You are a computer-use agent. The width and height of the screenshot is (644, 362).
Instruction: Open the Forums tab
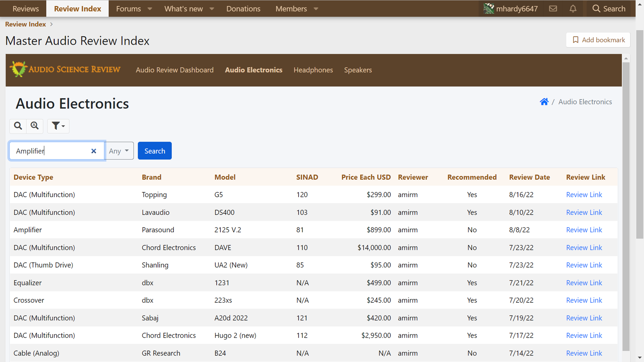tap(128, 9)
